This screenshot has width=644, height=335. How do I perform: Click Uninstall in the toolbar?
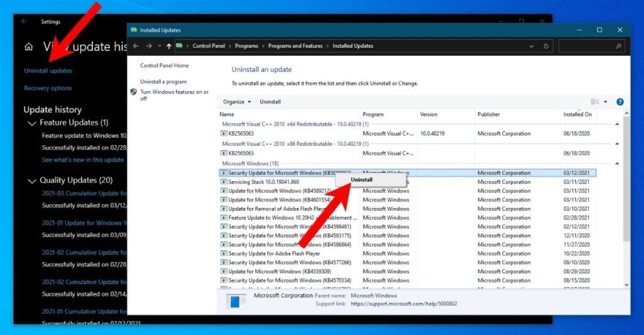[x=270, y=102]
